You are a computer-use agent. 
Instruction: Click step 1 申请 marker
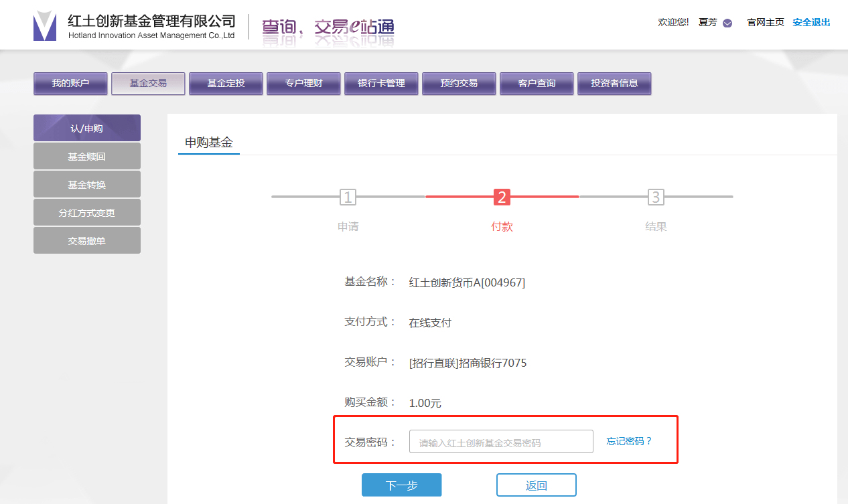coord(348,197)
